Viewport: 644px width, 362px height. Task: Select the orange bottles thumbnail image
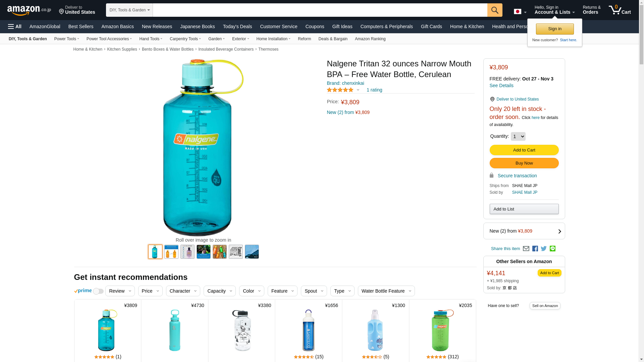(171, 252)
